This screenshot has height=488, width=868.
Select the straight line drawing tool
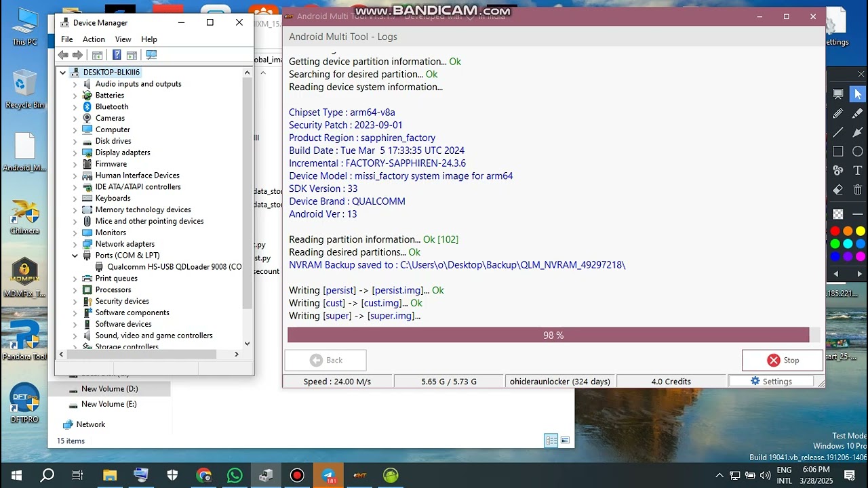tap(838, 132)
